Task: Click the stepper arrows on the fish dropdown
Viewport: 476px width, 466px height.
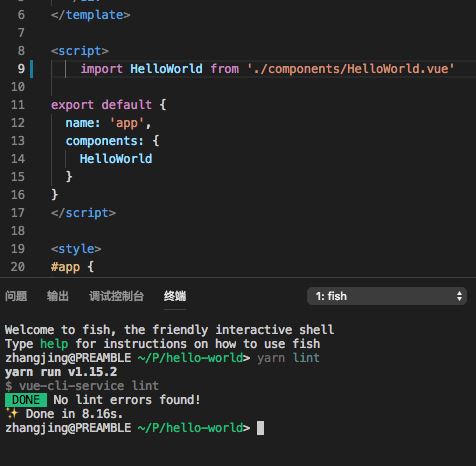Action: point(459,296)
